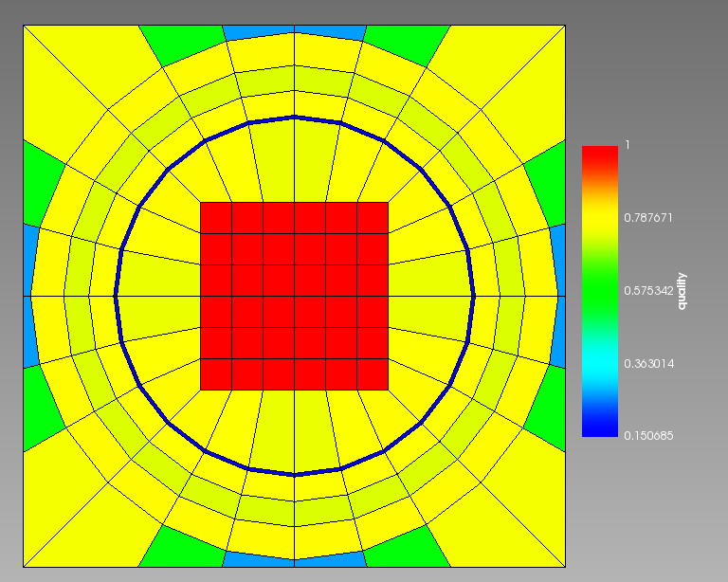Screen dimensions: 728x582
Task: Select the green cell on the upper-left top edge
Action: click(182, 43)
